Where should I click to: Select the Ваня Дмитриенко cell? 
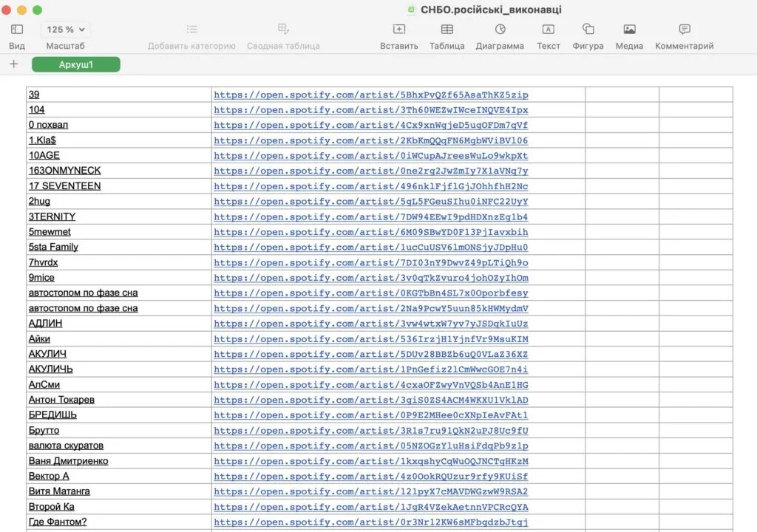68,461
